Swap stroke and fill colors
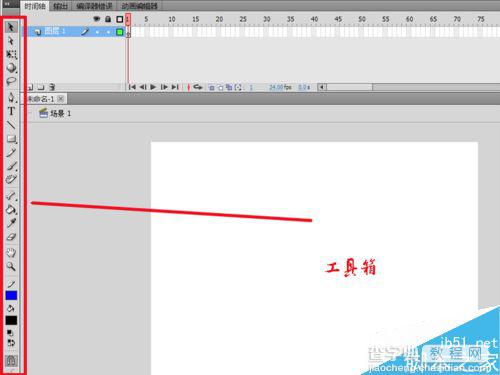Screen dimensions: 500x375 click(x=11, y=343)
